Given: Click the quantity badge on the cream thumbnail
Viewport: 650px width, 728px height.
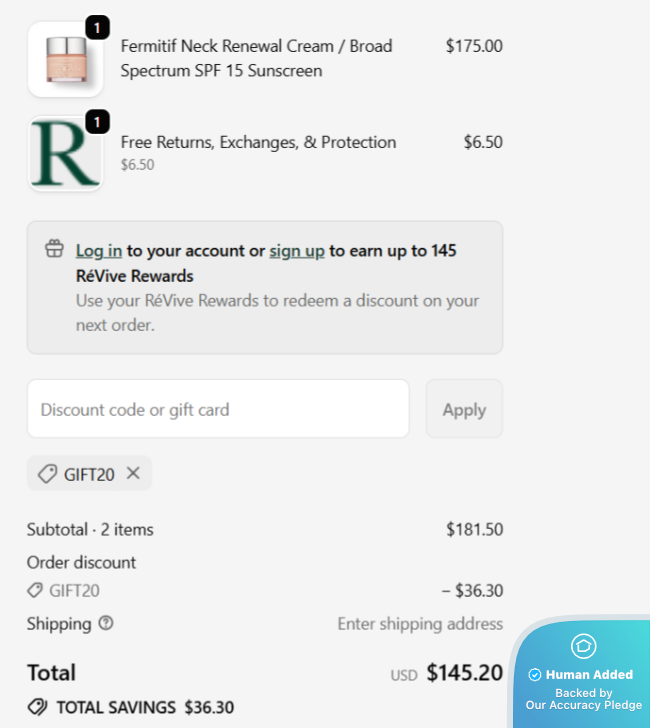Looking at the screenshot, I should [97, 28].
